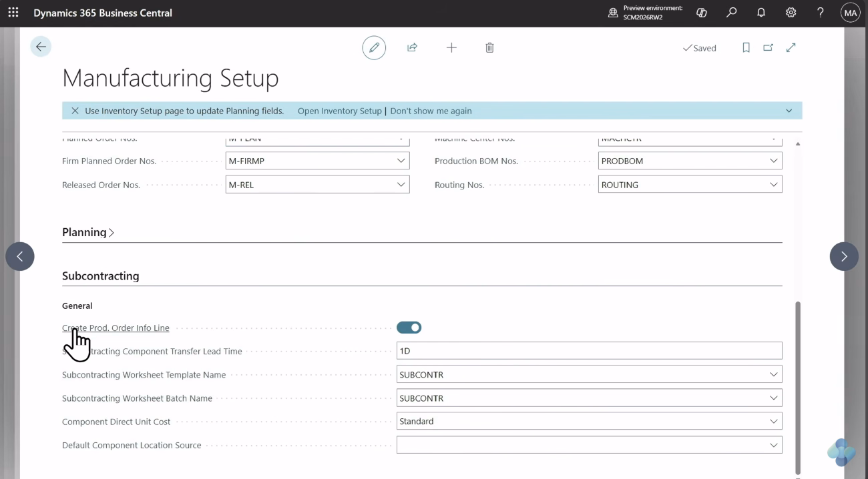Open Released Order Nos. dropdown
This screenshot has height=479, width=868.
[x=401, y=185]
